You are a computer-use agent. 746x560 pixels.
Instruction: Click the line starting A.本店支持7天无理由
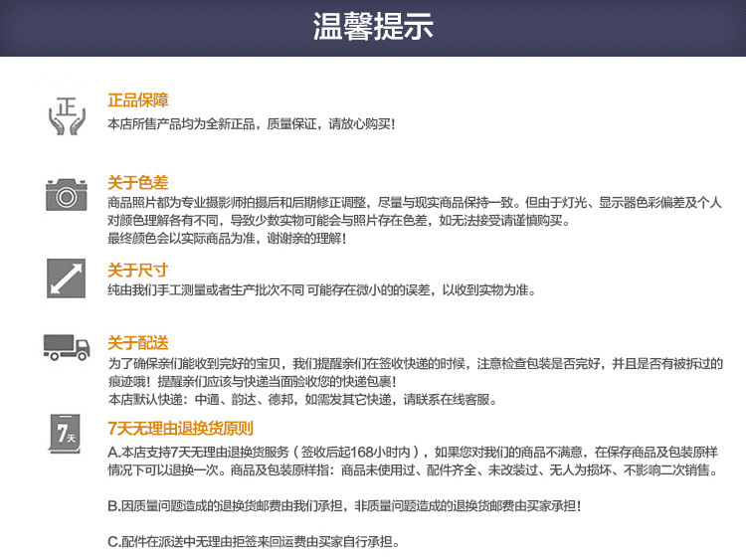[413, 452]
